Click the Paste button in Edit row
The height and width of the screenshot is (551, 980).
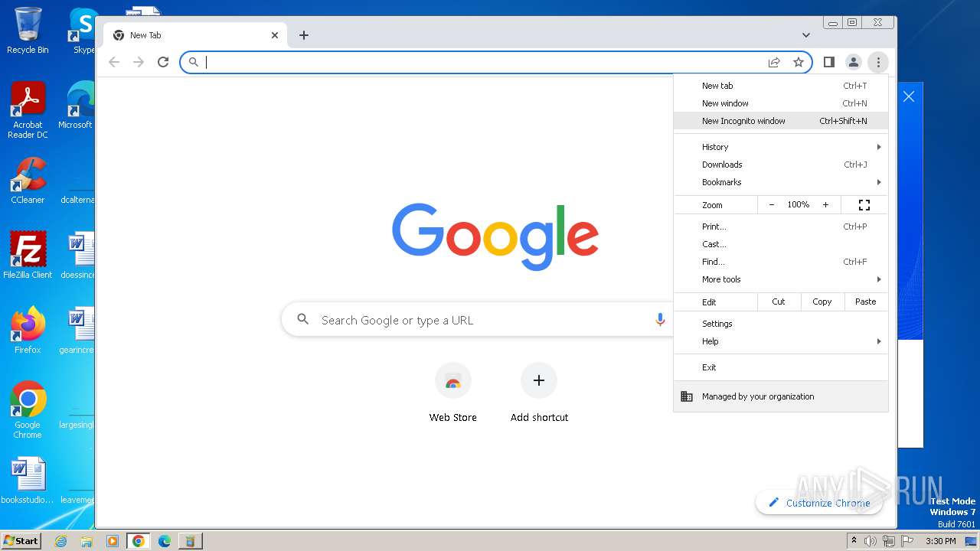coord(866,302)
